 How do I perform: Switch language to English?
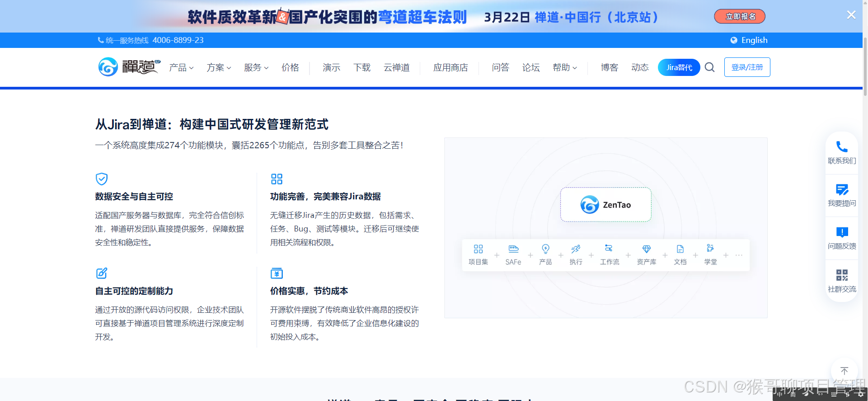(754, 40)
